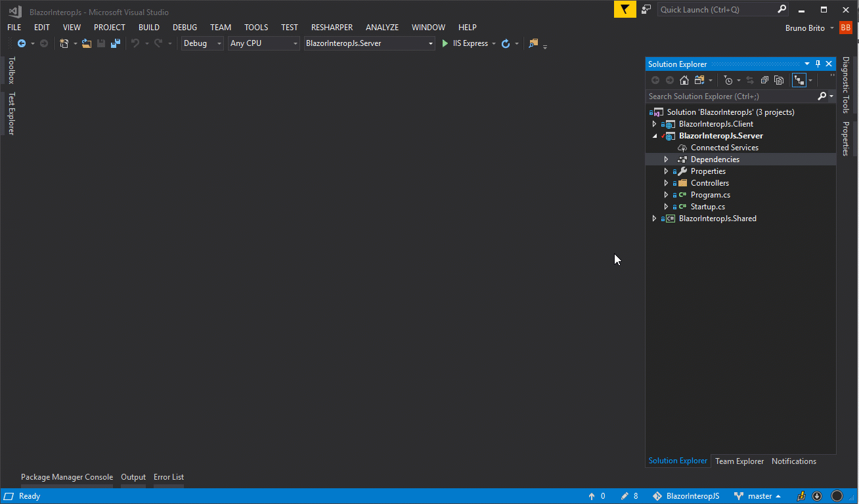Click the yellow notifications flag icon

tap(625, 9)
